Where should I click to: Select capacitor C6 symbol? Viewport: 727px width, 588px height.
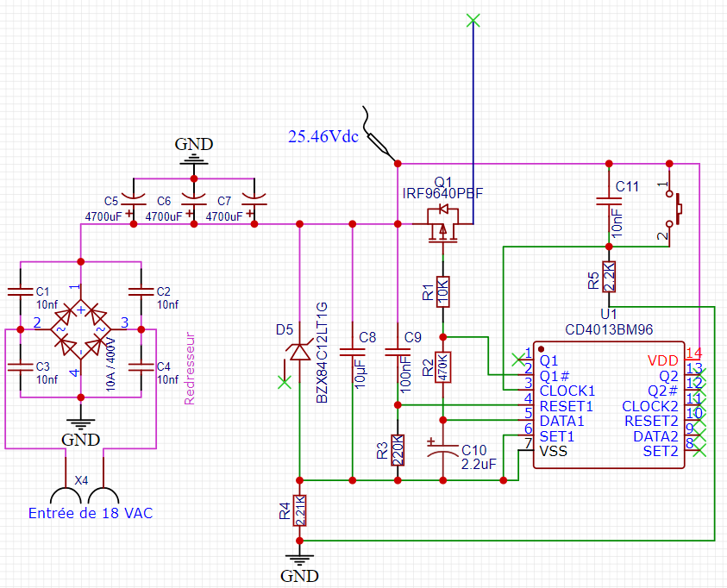tap(194, 200)
